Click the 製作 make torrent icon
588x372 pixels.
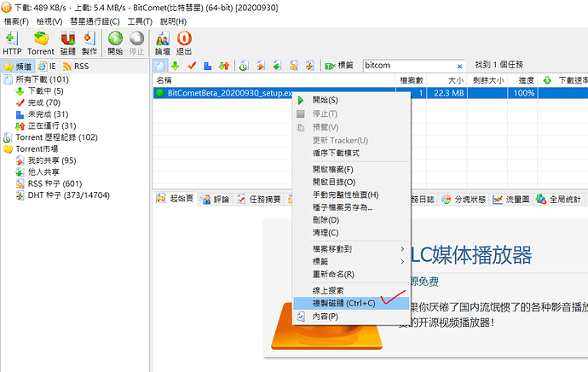89,44
